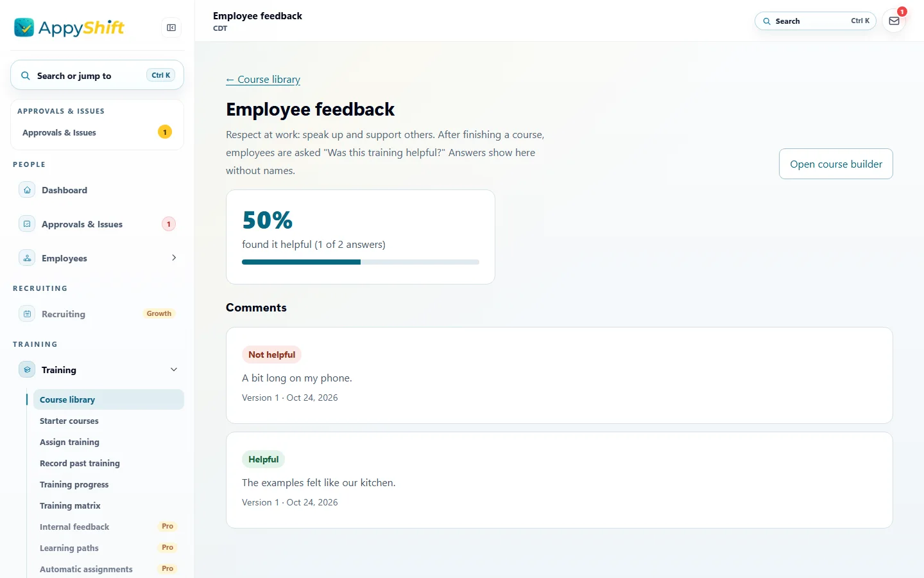This screenshot has width=924, height=578.
Task: Click the Dashboard home icon
Action: [27, 190]
